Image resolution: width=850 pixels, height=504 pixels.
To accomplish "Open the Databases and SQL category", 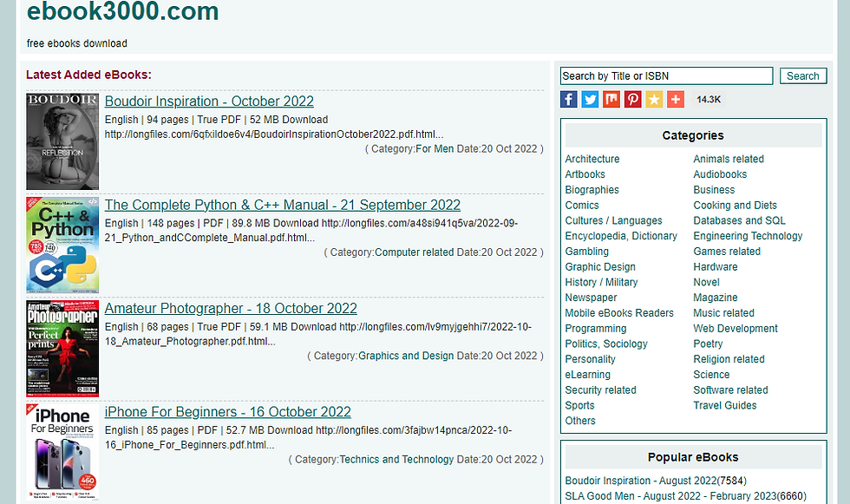I will [x=739, y=220].
